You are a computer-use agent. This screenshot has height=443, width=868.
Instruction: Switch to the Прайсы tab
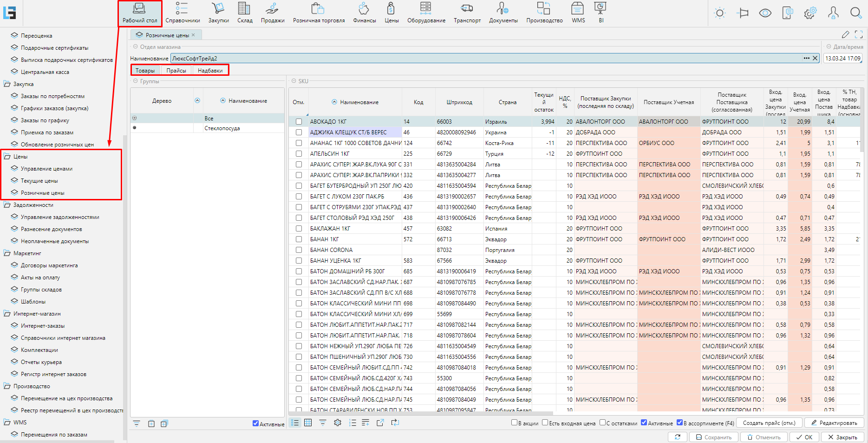pyautogui.click(x=176, y=71)
